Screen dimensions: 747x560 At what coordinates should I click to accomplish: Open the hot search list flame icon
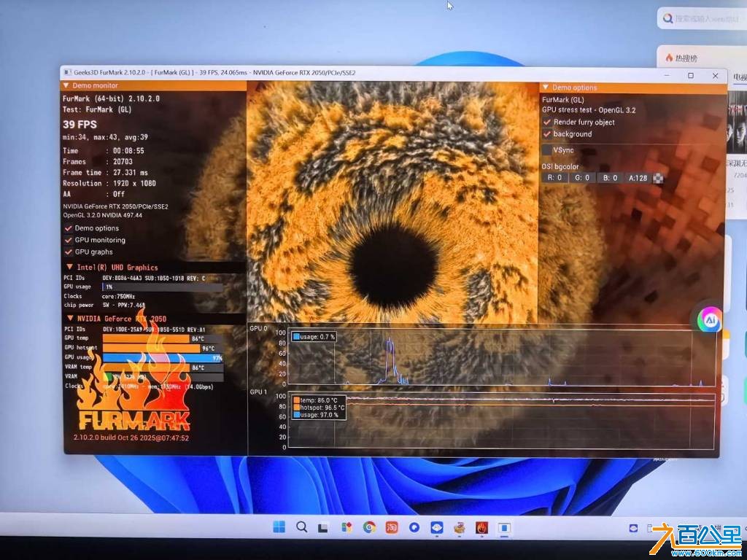669,58
